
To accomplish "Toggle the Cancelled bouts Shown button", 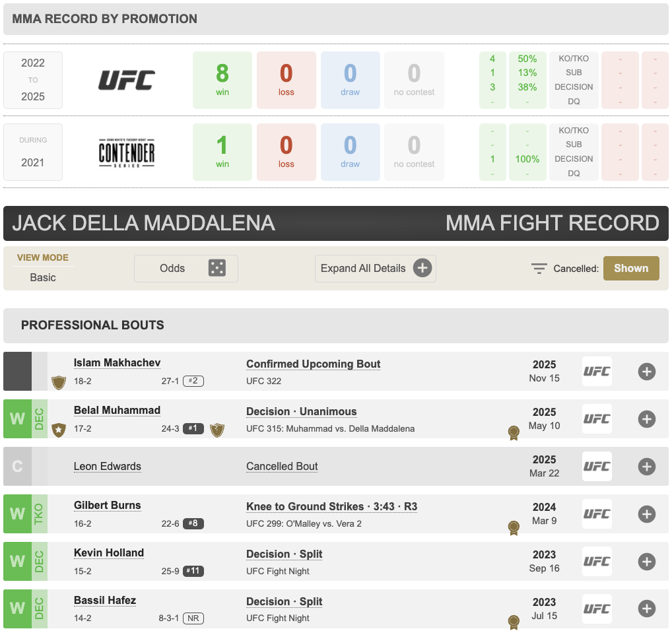I will 630,268.
